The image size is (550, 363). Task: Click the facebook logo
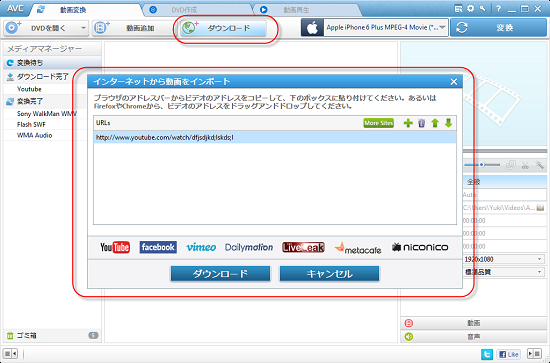click(158, 247)
